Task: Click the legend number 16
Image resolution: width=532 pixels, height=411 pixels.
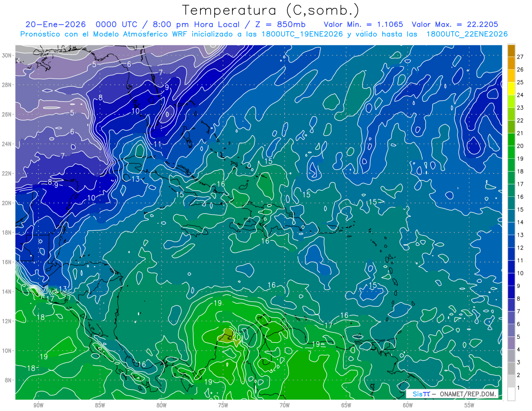Action: 520,197
